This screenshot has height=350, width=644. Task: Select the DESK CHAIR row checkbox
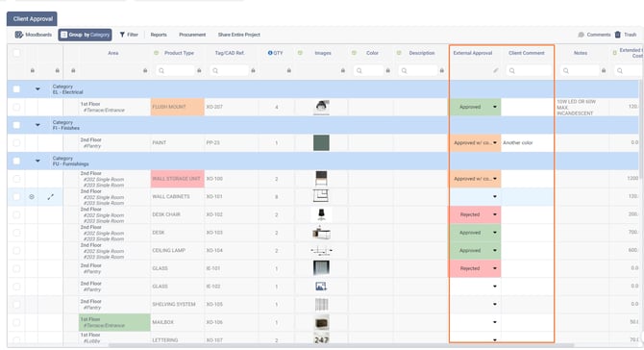click(x=16, y=214)
